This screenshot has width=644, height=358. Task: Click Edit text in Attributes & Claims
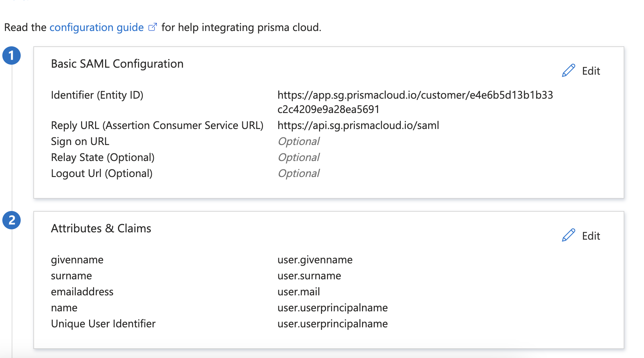click(x=591, y=236)
